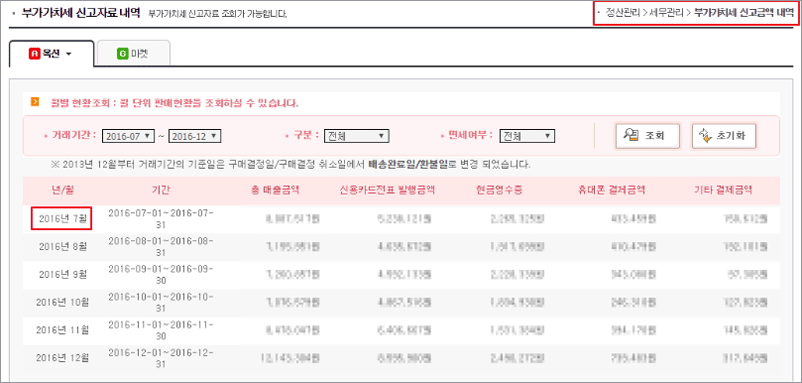Switch to the 마켓 tab

pos(133,53)
